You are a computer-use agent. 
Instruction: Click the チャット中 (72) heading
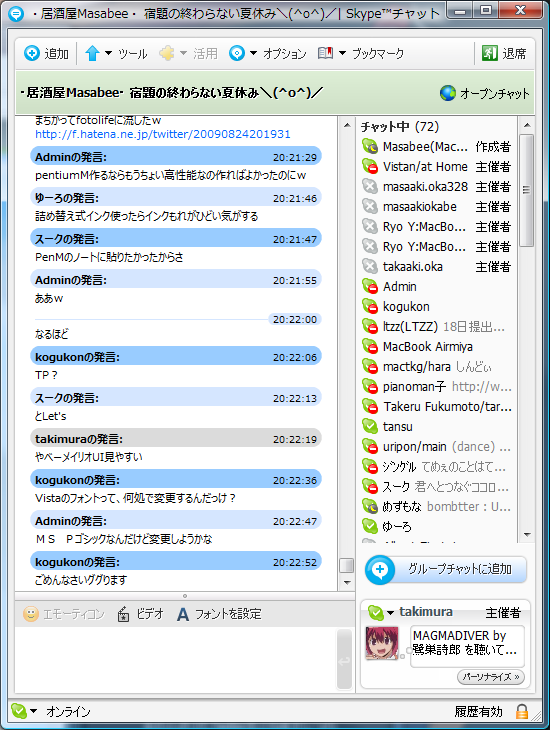400,127
